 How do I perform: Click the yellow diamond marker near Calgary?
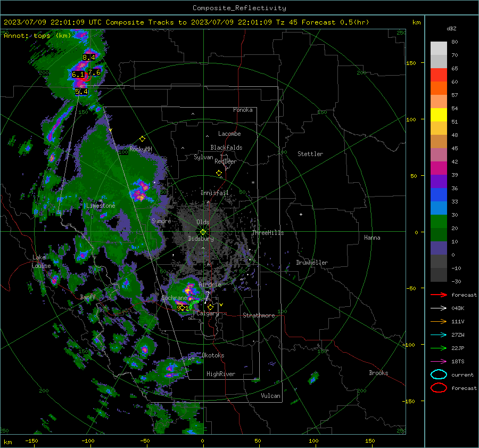point(210,307)
